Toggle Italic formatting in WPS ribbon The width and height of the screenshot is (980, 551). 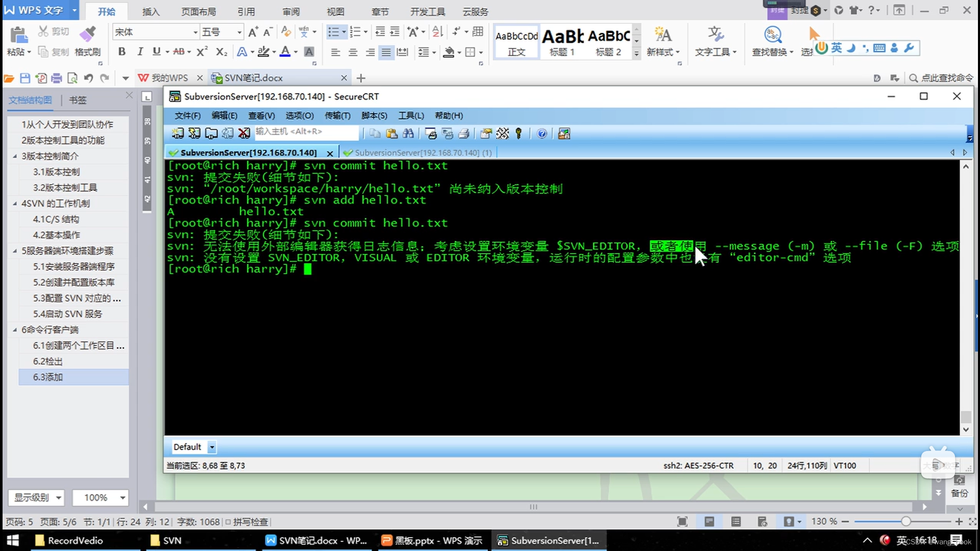tap(139, 52)
